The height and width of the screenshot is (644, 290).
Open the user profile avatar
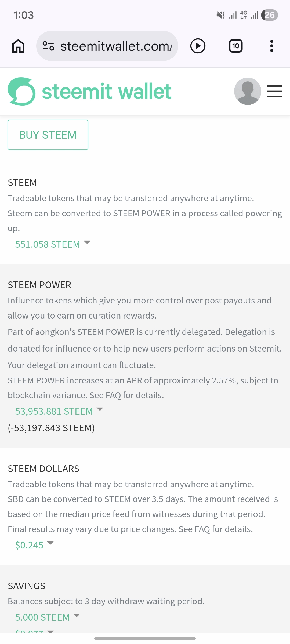248,91
